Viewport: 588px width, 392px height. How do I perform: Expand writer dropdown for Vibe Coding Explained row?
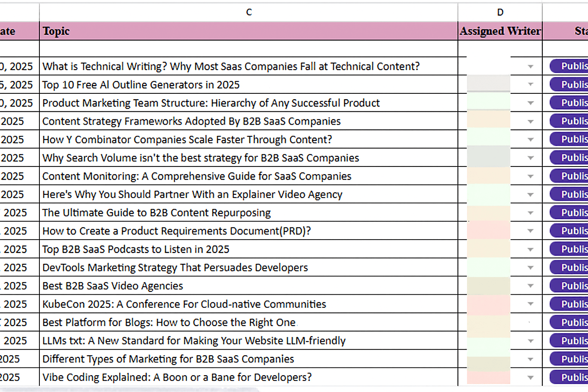531,378
